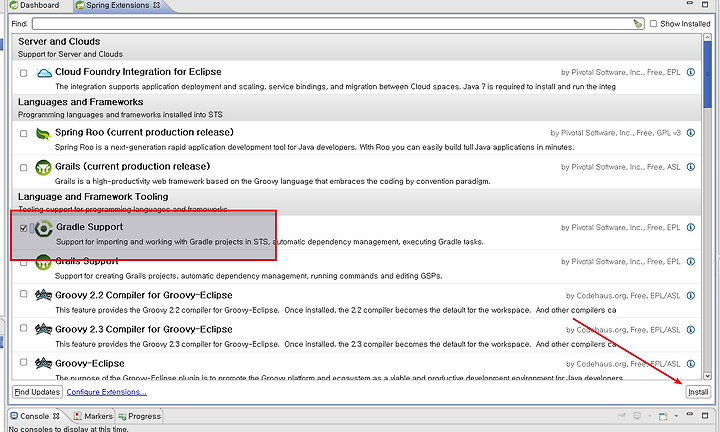Click the scrollbar down arrow
Viewport: 720px width, 432px height.
(707, 376)
